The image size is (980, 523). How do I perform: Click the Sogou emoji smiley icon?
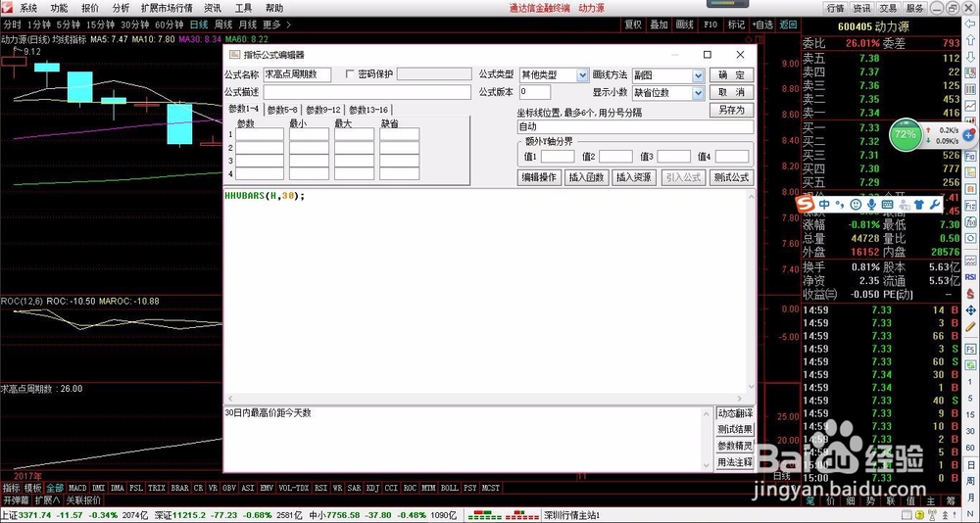coord(856,205)
